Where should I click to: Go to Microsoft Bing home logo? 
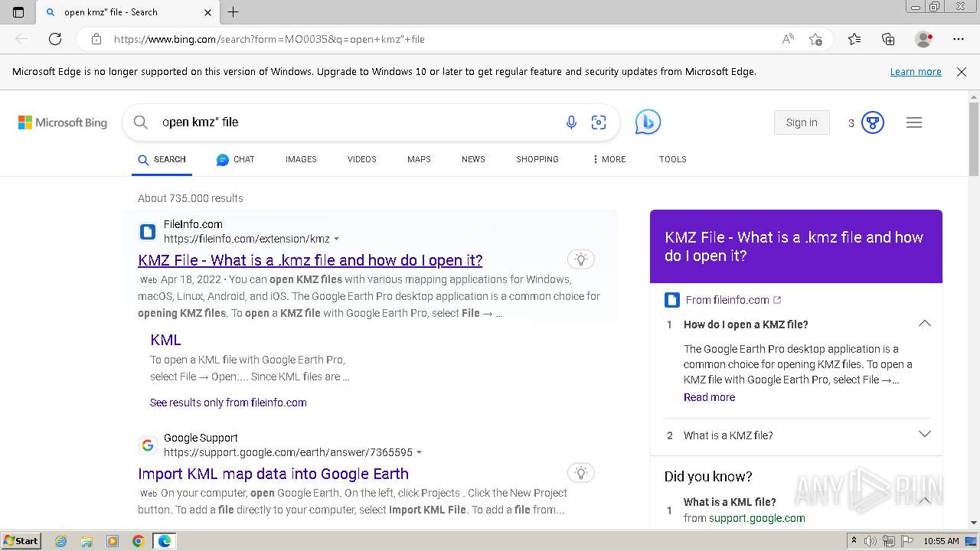tap(63, 122)
